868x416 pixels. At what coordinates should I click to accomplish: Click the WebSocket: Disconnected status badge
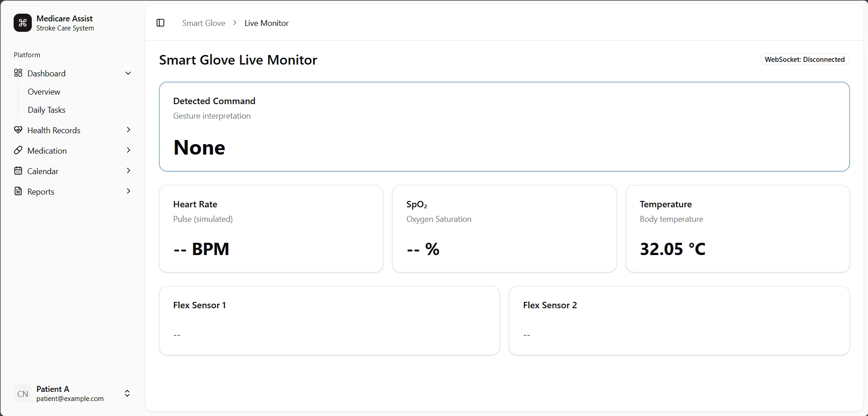tap(804, 60)
